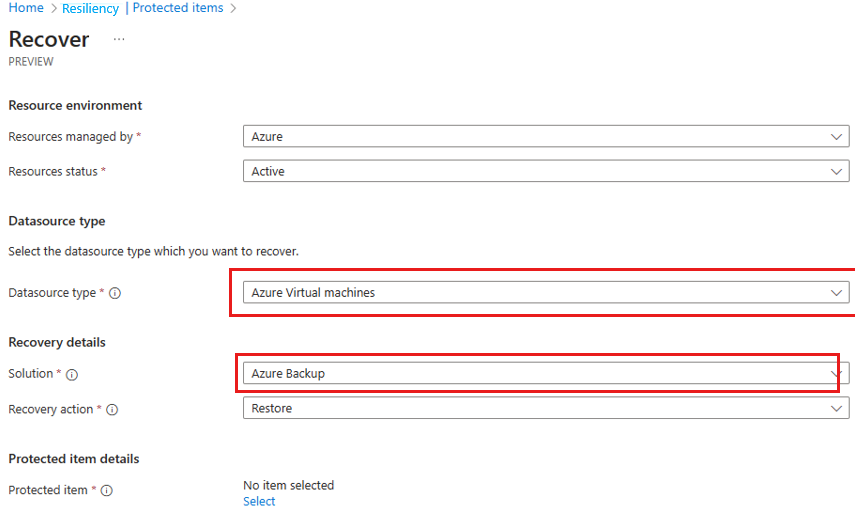Open the Home breadcrumb link
Screen dimensions: 855x518
click(26, 8)
